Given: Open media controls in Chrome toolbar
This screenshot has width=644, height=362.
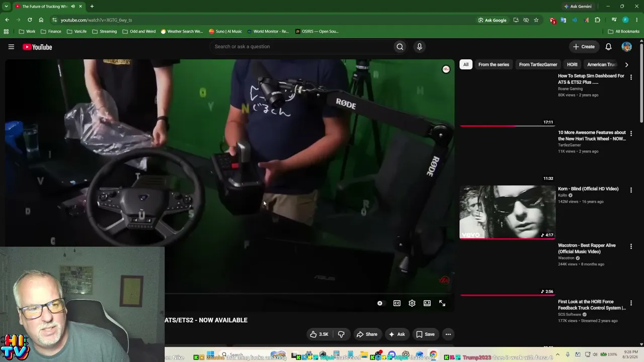Looking at the screenshot, I should point(614,20).
